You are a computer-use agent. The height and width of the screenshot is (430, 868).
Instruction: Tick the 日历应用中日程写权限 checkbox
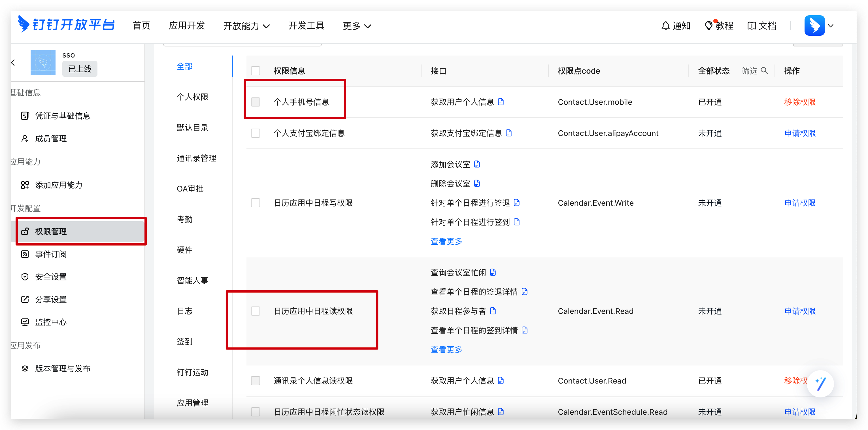[256, 203]
